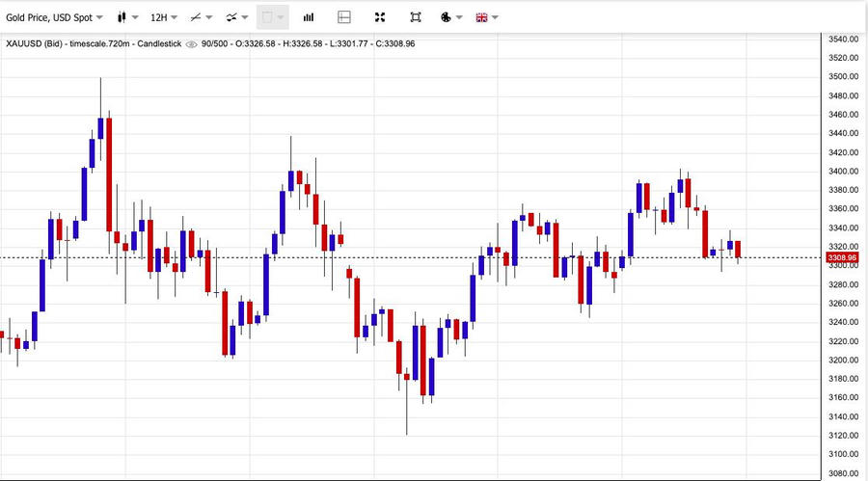Image resolution: width=868 pixels, height=481 pixels.
Task: Toggle visibility with the eye icon
Action: 192,43
